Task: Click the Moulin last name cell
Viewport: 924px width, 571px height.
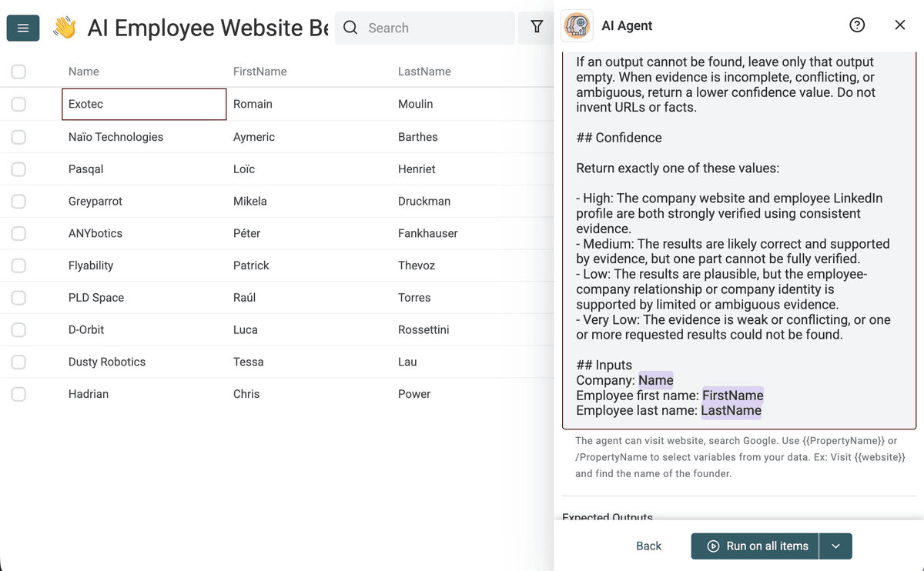Action: pyautogui.click(x=473, y=105)
